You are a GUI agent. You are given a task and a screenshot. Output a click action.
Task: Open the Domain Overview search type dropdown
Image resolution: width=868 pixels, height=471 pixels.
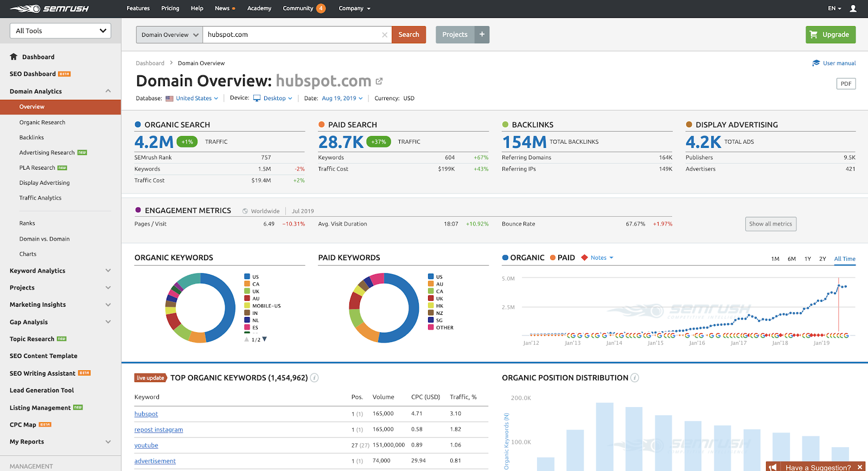tap(169, 35)
